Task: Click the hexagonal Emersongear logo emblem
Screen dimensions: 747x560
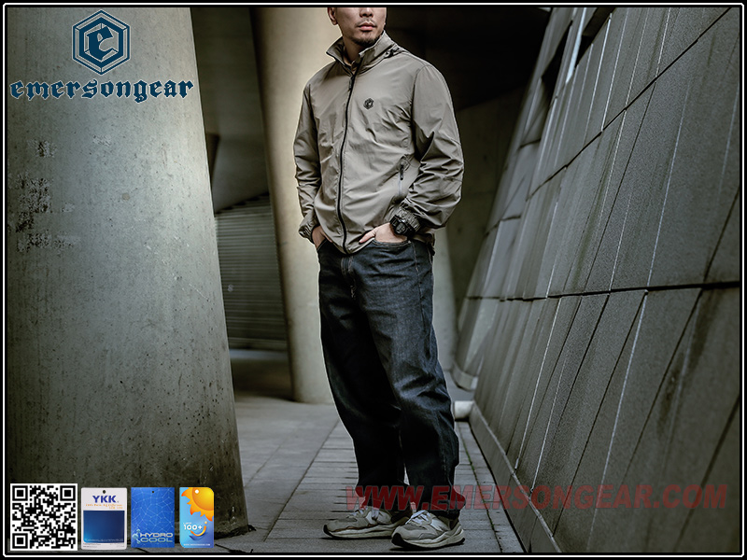Action: click(101, 42)
